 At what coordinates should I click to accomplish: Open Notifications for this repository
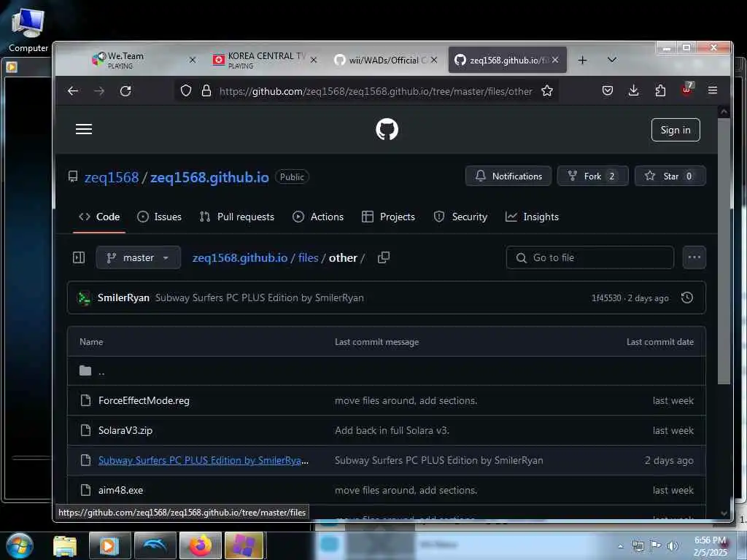[x=508, y=176]
